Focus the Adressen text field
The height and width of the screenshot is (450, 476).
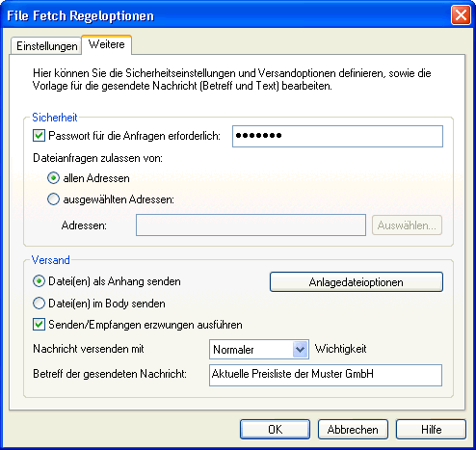point(251,225)
